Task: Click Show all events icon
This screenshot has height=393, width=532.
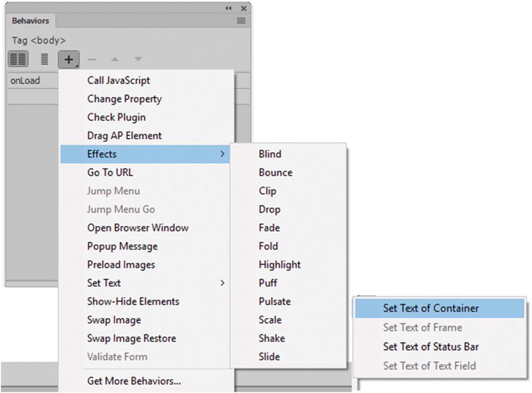Action: tap(44, 59)
